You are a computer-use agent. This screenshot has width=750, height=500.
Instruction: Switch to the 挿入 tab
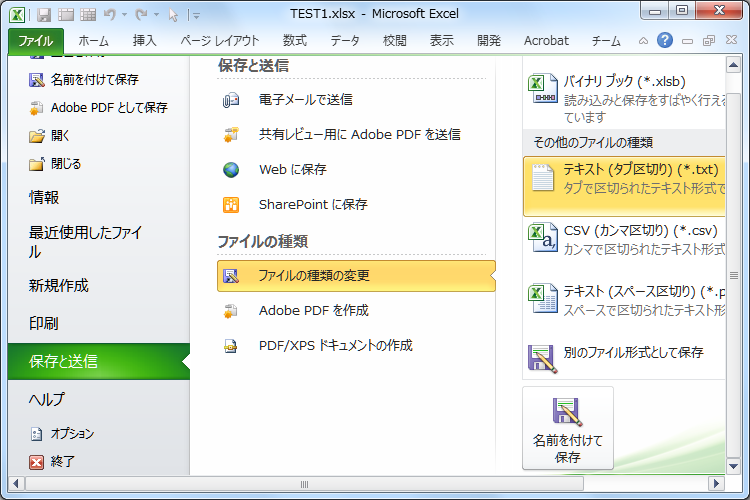(x=144, y=41)
